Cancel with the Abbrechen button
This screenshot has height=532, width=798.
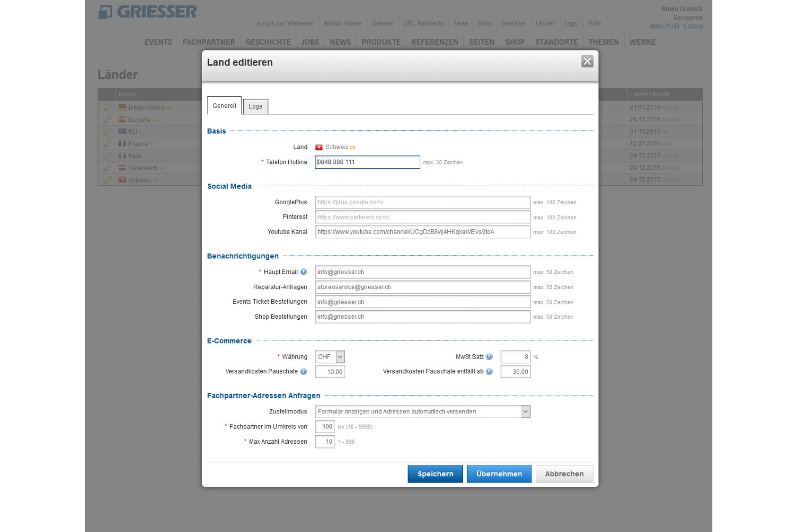click(564, 474)
